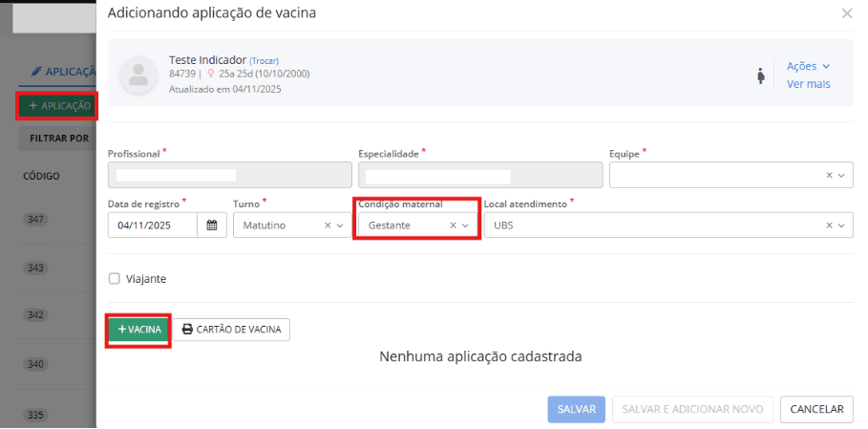Select code 335 row in background list
Screen dimensions: 868x429
pos(35,416)
